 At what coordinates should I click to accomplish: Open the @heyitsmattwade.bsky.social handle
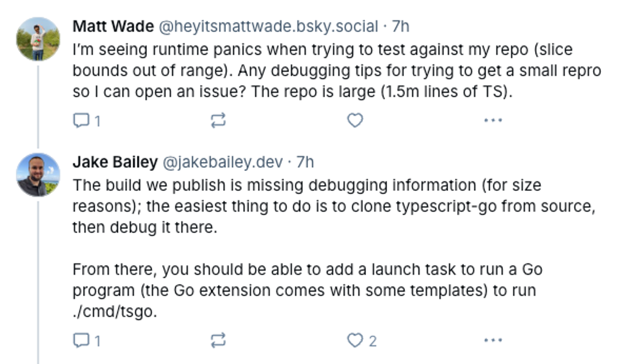[x=268, y=26]
